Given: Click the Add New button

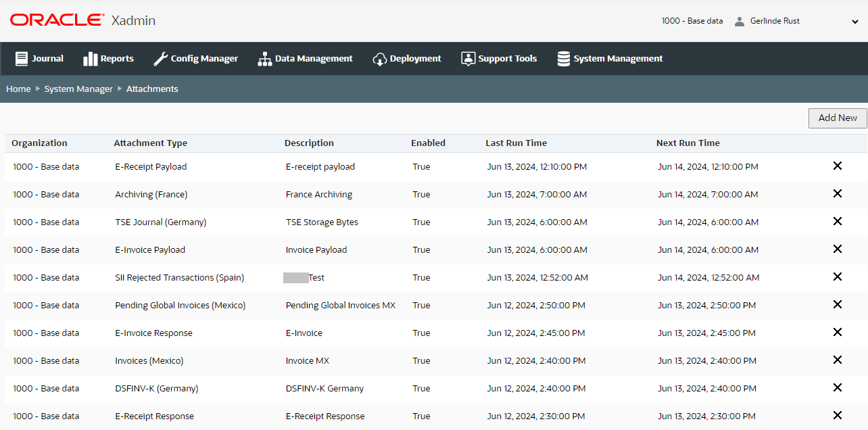Looking at the screenshot, I should (838, 118).
